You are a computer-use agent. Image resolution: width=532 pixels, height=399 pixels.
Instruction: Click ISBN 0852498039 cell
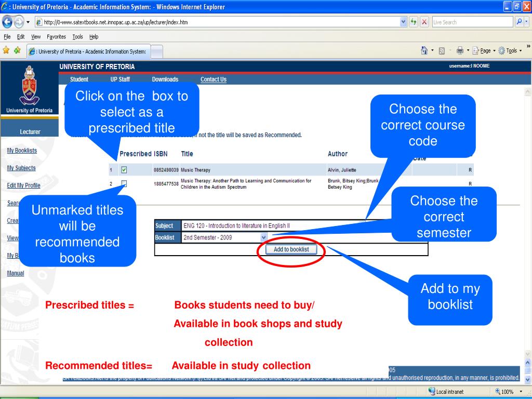166,170
